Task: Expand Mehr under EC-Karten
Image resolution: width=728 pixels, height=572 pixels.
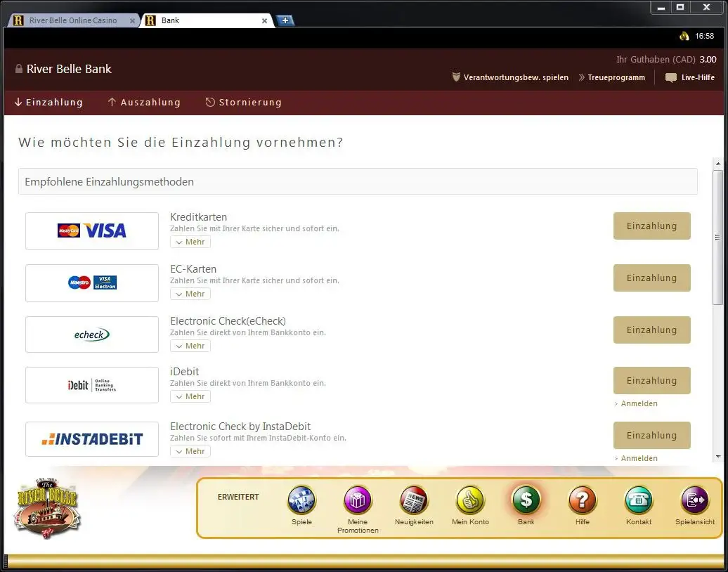Action: [x=190, y=294]
